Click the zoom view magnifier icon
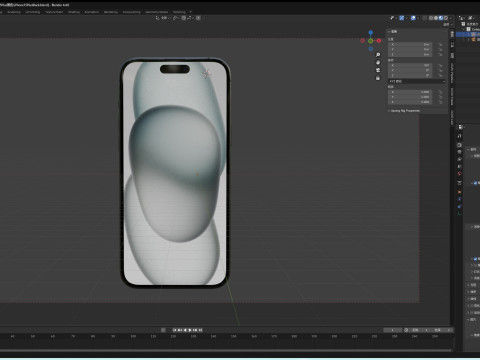Image resolution: width=480 pixels, height=360 pixels. coord(378,55)
